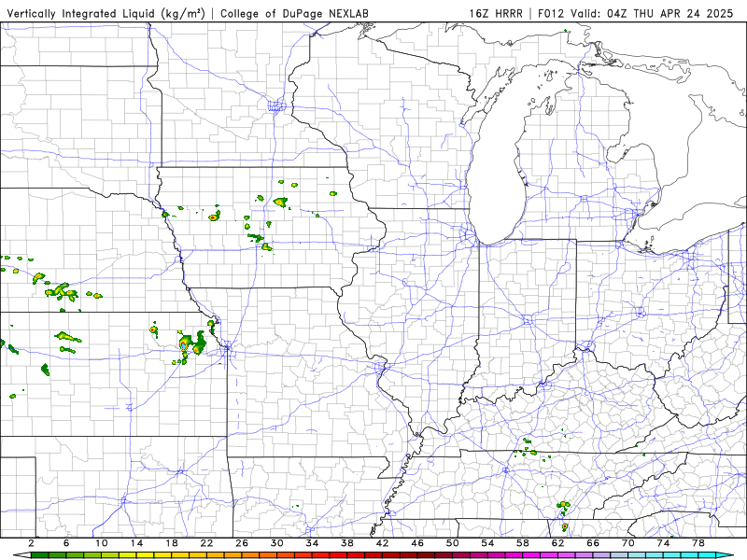Click the scale label "46" on the color bar

coord(417,543)
